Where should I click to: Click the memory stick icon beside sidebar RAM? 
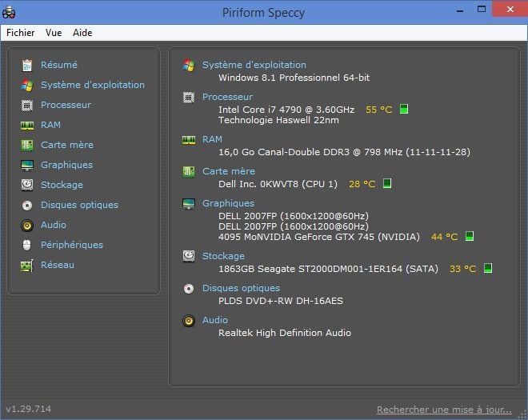[27, 126]
